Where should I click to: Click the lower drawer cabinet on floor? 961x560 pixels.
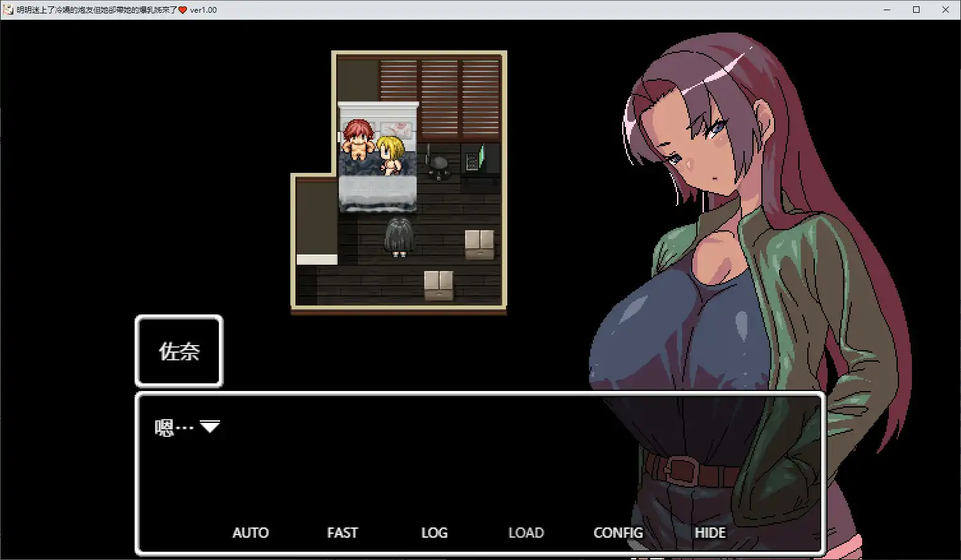438,285
